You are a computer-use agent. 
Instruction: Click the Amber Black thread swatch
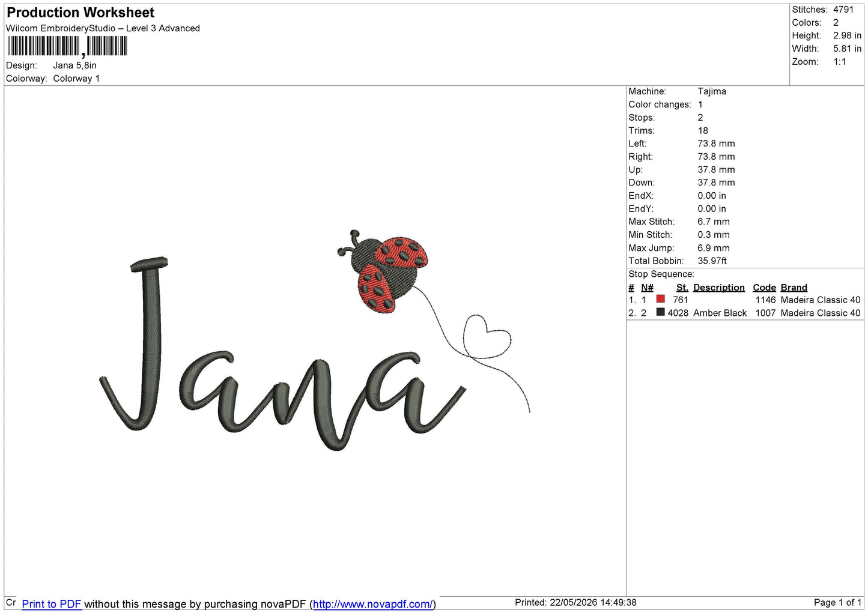[x=661, y=312]
